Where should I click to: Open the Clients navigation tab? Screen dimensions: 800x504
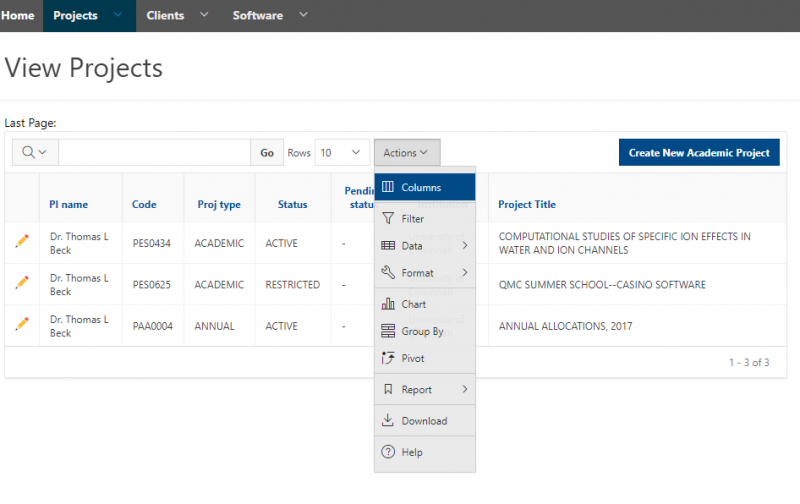pos(165,15)
